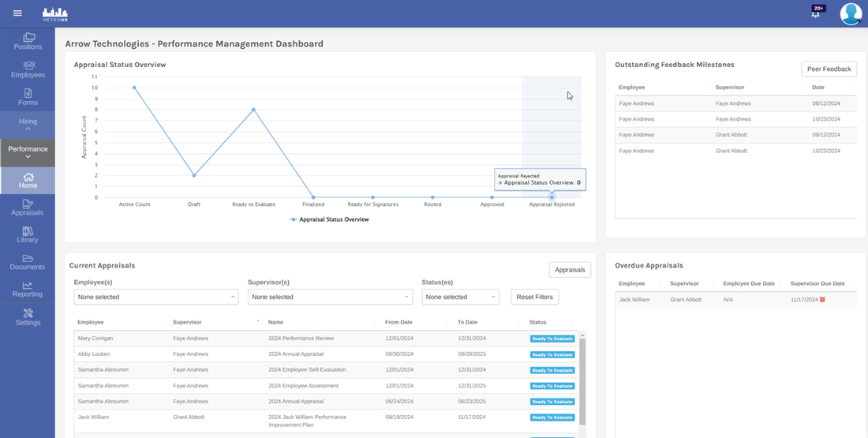The width and height of the screenshot is (868, 438).
Task: Select Abby Locken appraisal row
Action: [x=326, y=354]
